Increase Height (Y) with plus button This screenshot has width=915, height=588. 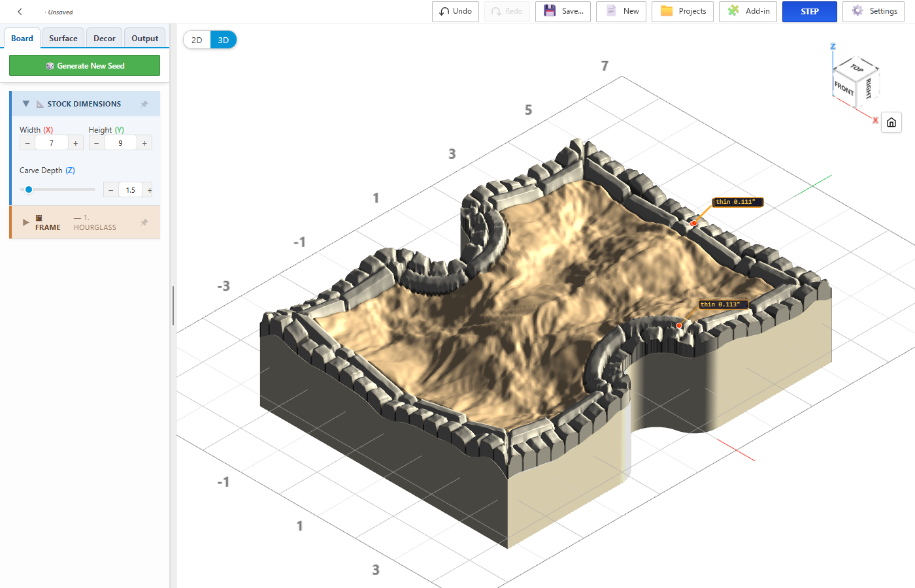tap(144, 143)
